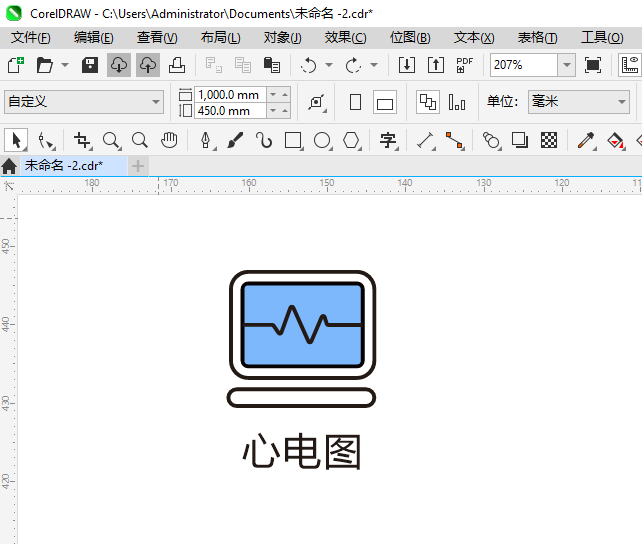Select the Parallel Dimension line tool
Viewport: 642px width, 544px height.
(425, 140)
